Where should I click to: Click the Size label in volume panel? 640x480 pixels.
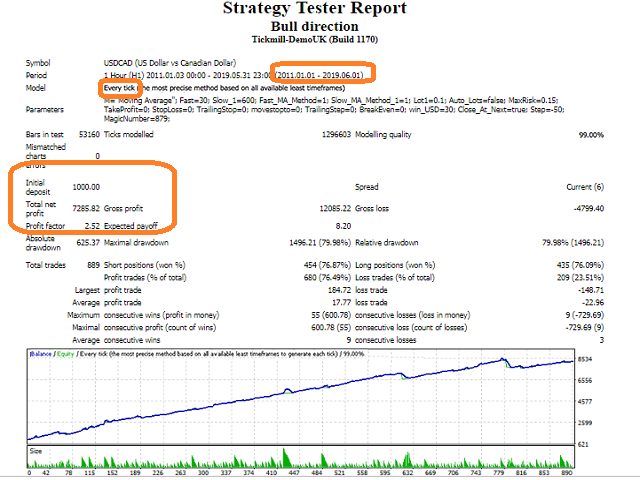pyautogui.click(x=36, y=451)
